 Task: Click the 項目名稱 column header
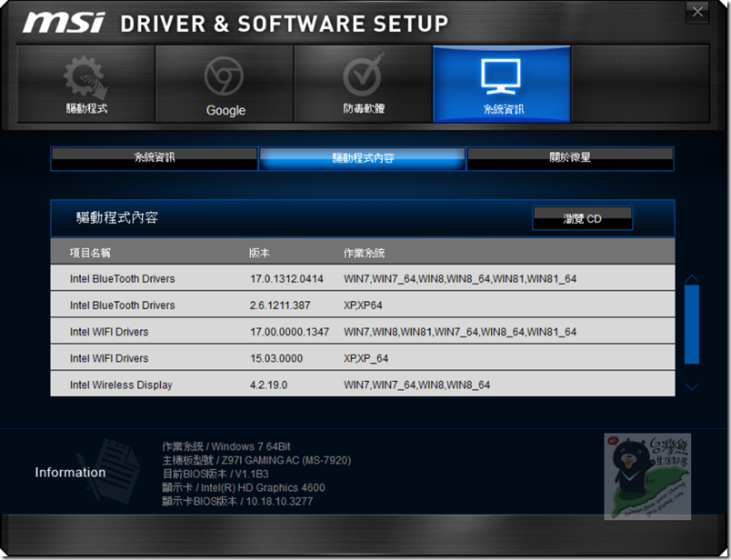(90, 253)
